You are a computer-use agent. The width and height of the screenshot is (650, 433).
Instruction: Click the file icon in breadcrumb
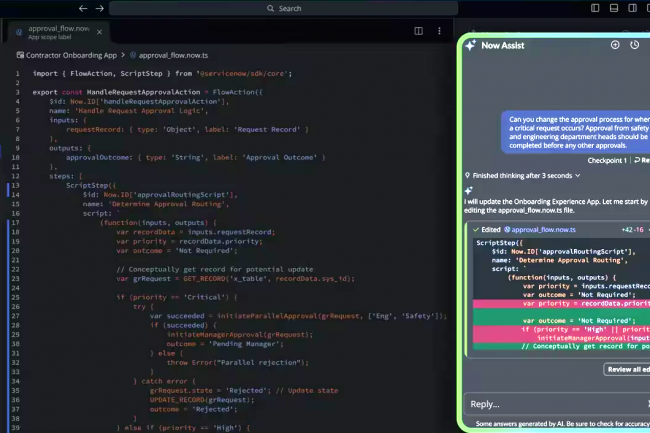(x=131, y=55)
